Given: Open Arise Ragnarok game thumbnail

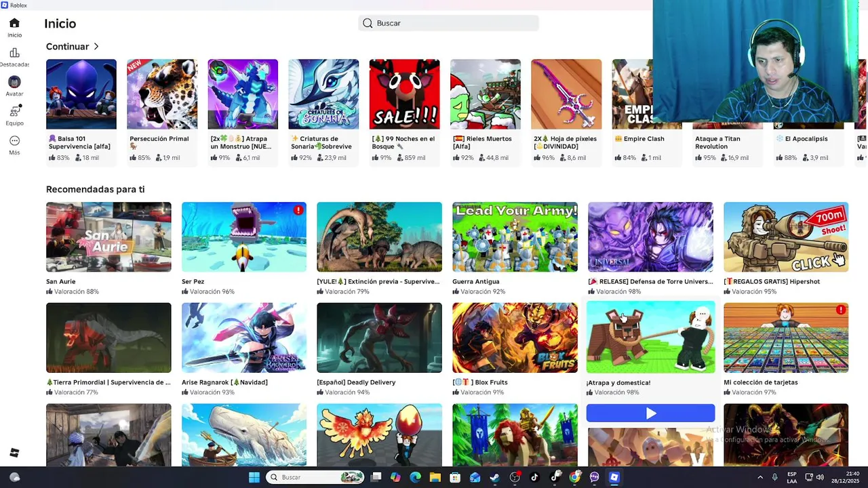Looking at the screenshot, I should [244, 338].
